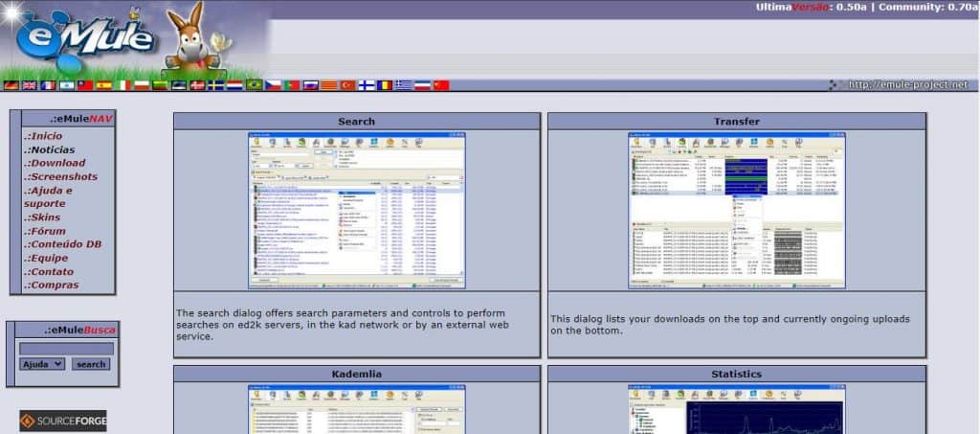The height and width of the screenshot is (434, 980).
Task: Click the "Transfer" section heading
Action: pyautogui.click(x=737, y=122)
